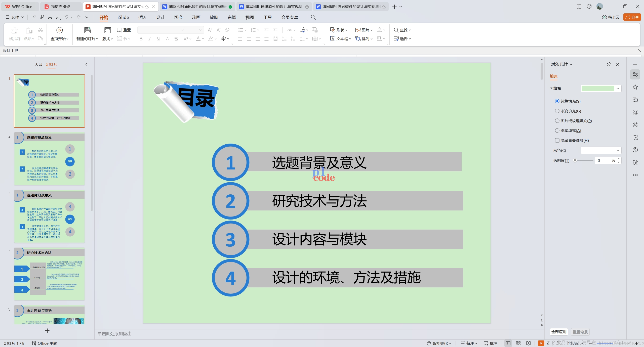The height and width of the screenshot is (347, 644).
Task: Open the search magnifier in ribbon tabs
Action: click(313, 17)
